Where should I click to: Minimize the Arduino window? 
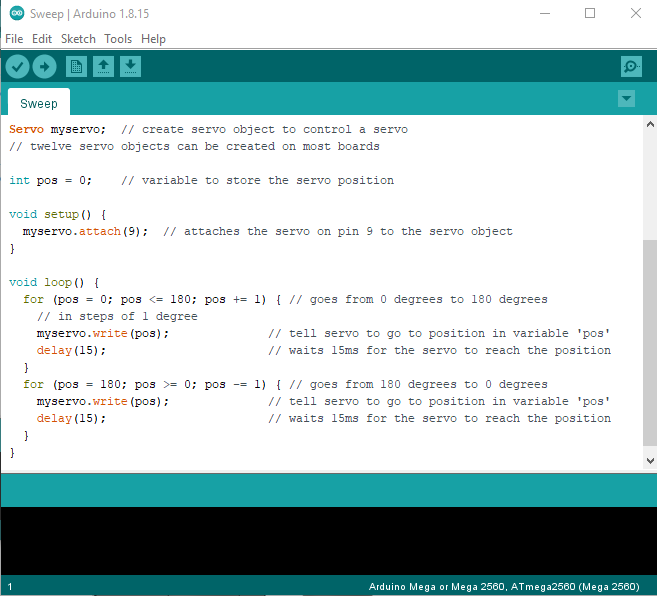click(545, 13)
